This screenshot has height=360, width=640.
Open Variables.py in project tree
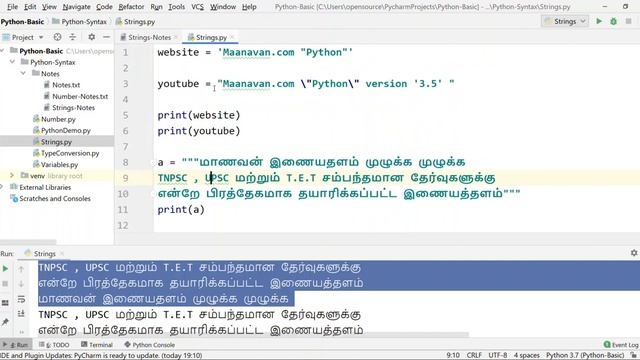(59, 164)
